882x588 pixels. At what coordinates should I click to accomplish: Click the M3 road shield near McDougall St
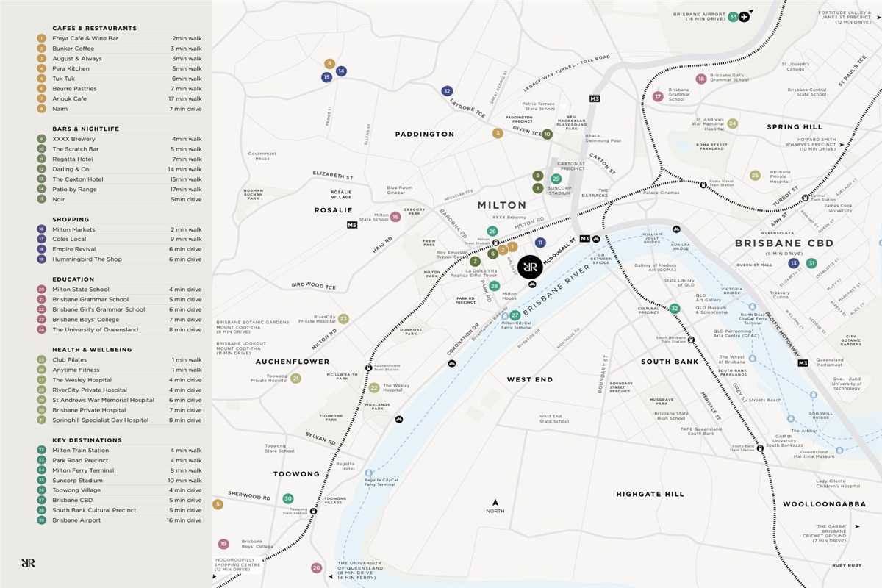(584, 238)
